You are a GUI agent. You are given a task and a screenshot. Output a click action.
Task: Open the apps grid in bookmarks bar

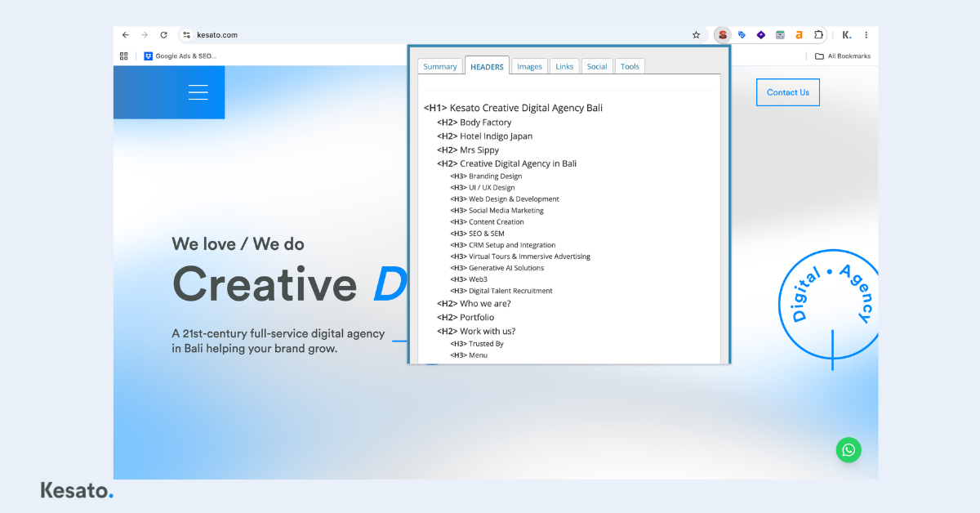tap(124, 56)
